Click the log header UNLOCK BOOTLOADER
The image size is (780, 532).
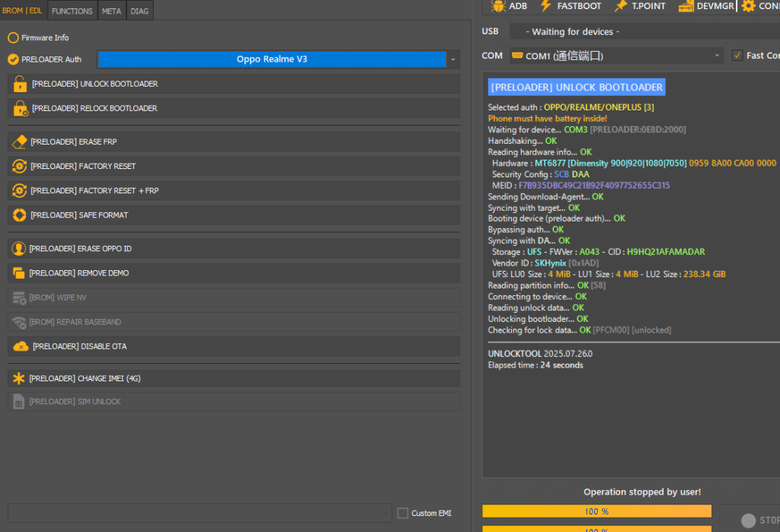coord(577,87)
